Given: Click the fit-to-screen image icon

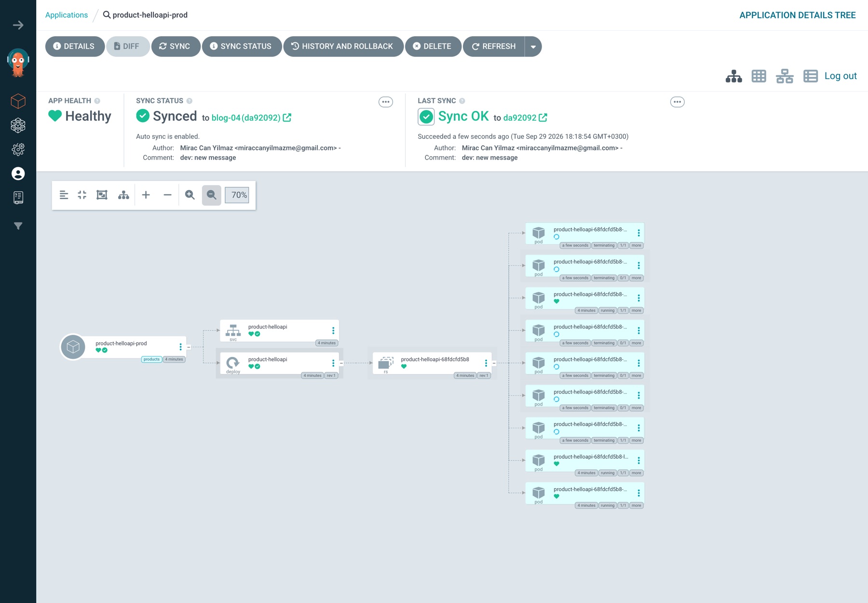Looking at the screenshot, I should (102, 195).
